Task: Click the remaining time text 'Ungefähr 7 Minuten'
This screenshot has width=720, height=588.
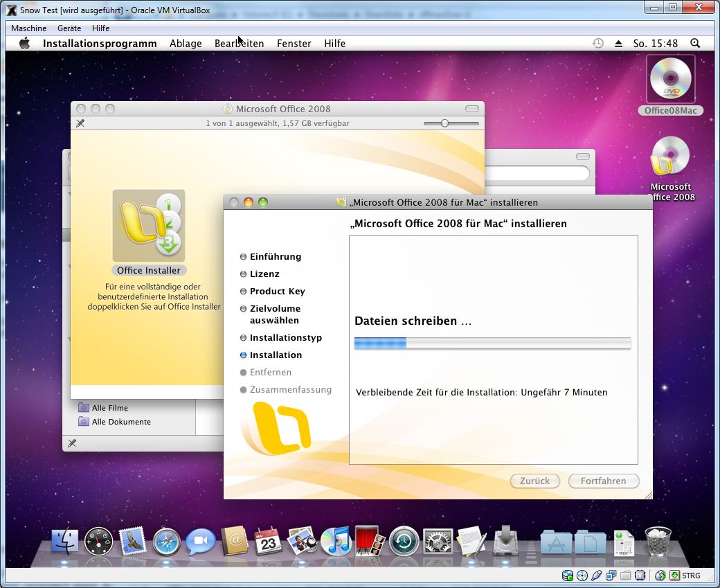Action: pyautogui.click(x=564, y=392)
